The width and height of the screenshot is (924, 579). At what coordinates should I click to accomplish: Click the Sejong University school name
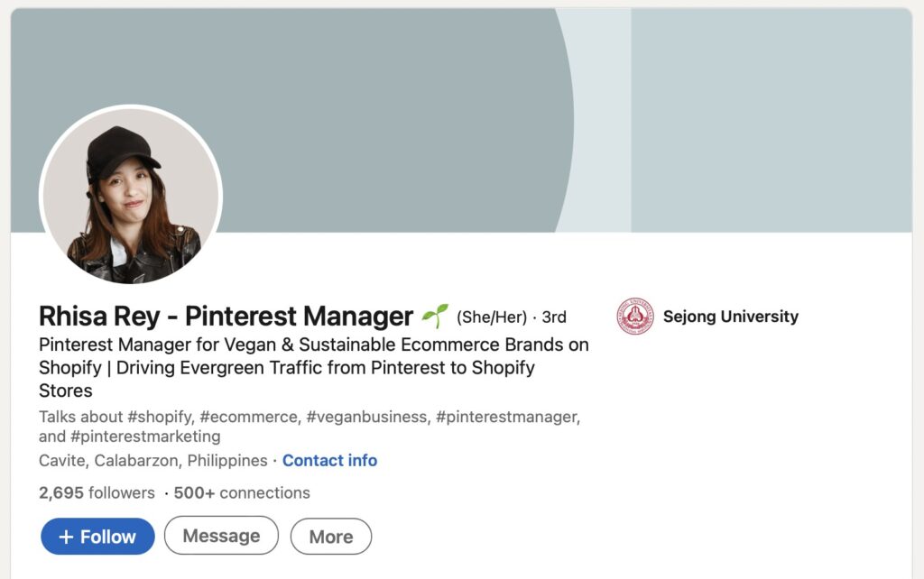tap(730, 317)
